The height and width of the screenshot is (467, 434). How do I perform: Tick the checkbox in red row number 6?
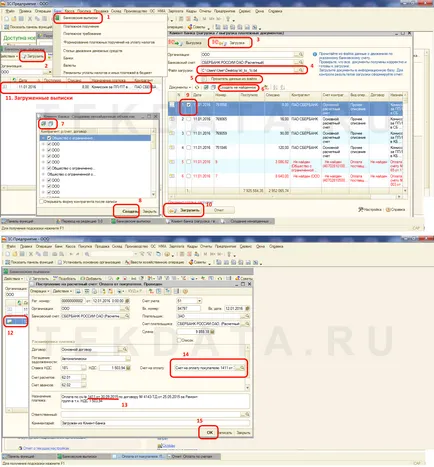point(189,176)
